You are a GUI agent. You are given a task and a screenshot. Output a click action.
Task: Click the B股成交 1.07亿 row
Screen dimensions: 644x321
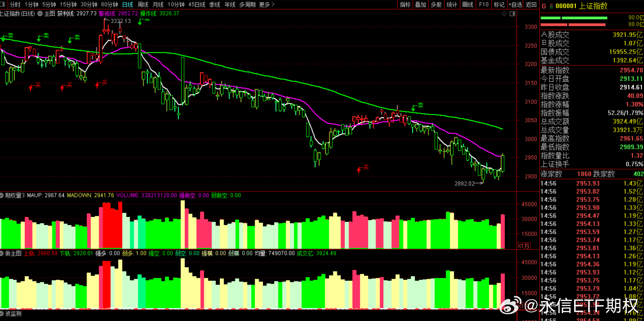(x=592, y=43)
